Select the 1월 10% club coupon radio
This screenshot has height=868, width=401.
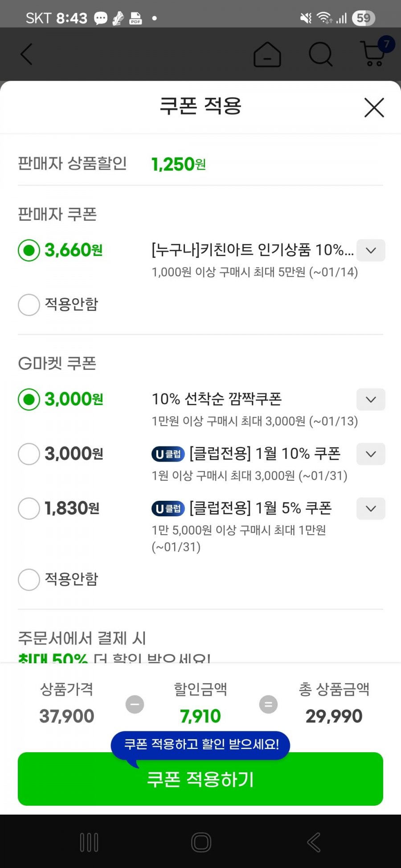[29, 454]
